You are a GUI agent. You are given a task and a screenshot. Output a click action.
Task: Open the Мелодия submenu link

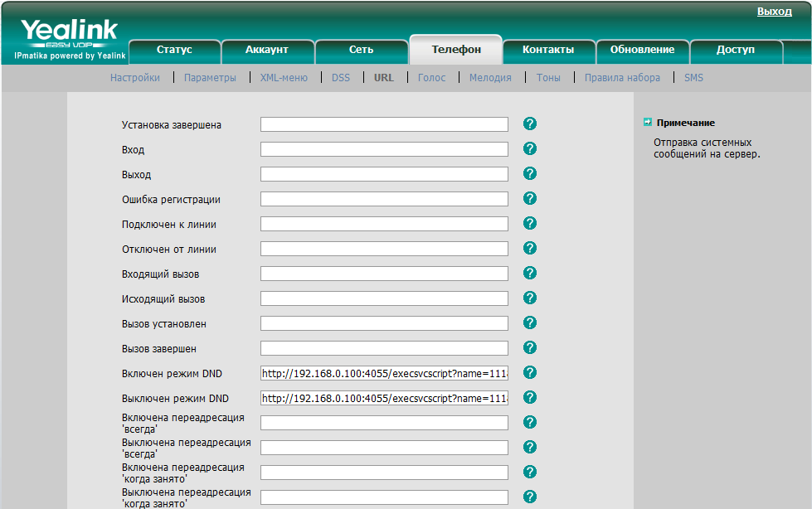coord(490,78)
